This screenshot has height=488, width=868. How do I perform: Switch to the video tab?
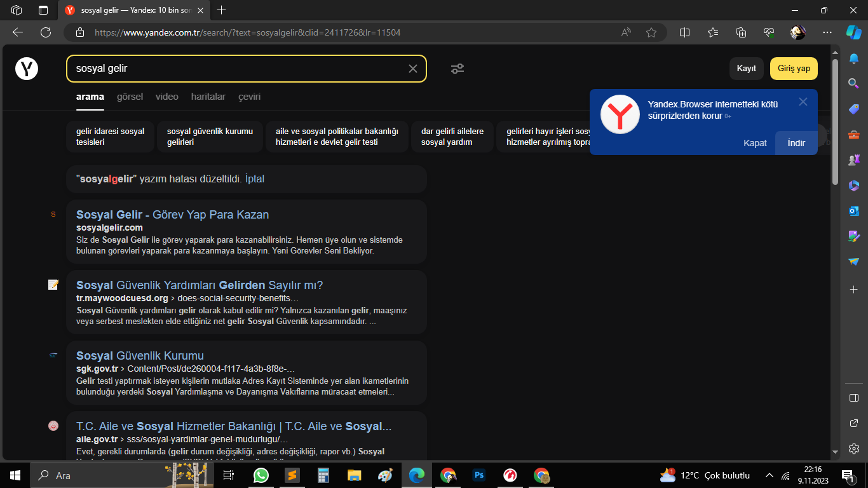[167, 97]
